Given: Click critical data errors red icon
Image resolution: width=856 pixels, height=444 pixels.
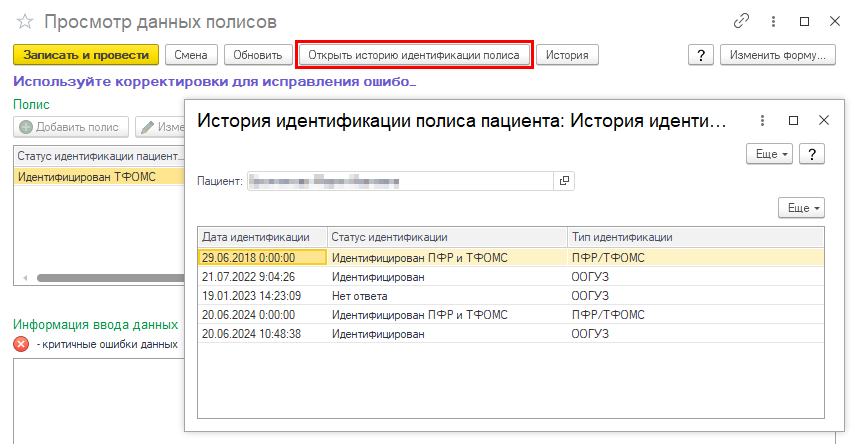Looking at the screenshot, I should [x=21, y=344].
